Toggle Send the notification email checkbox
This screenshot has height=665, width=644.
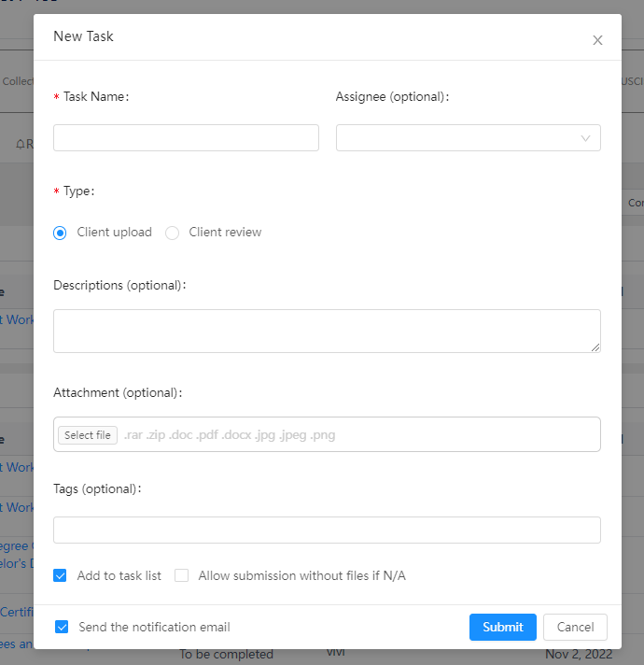point(62,627)
